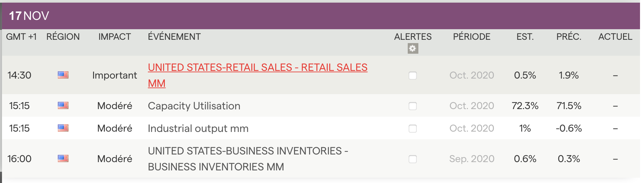Click the US flag beside Capacity Utilisation
Screen dimensions: 644x183
coord(63,105)
